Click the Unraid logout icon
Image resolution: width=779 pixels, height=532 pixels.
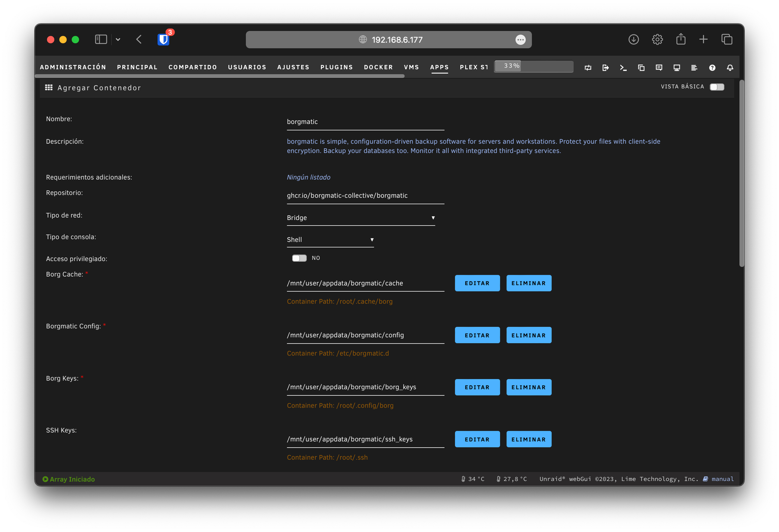(x=606, y=68)
